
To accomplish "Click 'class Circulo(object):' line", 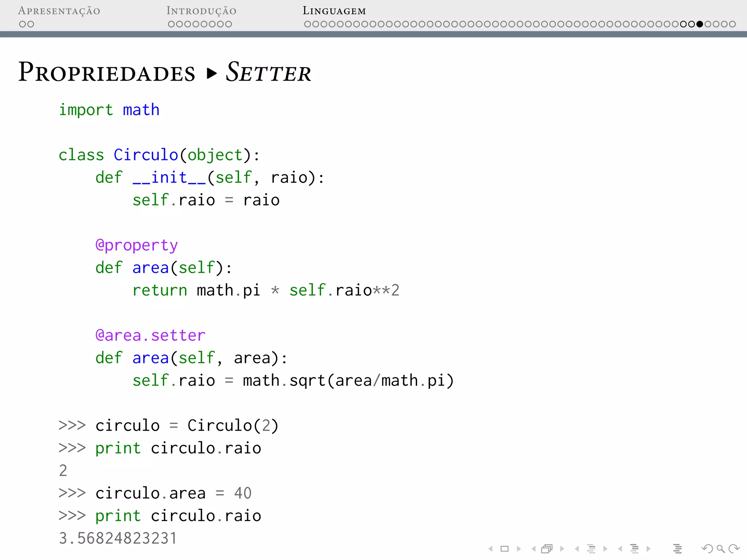I will coord(159,155).
